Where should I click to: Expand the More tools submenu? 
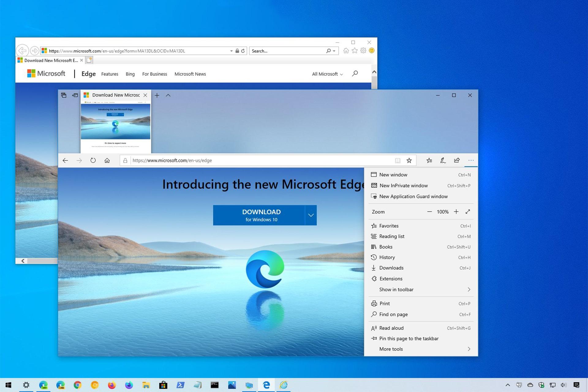(x=421, y=349)
